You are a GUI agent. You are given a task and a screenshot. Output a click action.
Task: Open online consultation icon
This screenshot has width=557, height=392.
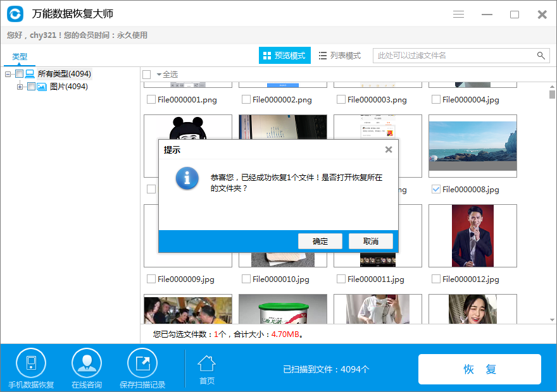click(x=87, y=363)
